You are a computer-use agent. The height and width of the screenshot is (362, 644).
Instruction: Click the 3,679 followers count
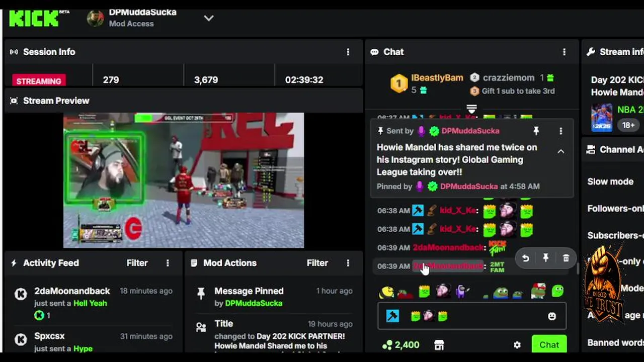click(x=206, y=80)
